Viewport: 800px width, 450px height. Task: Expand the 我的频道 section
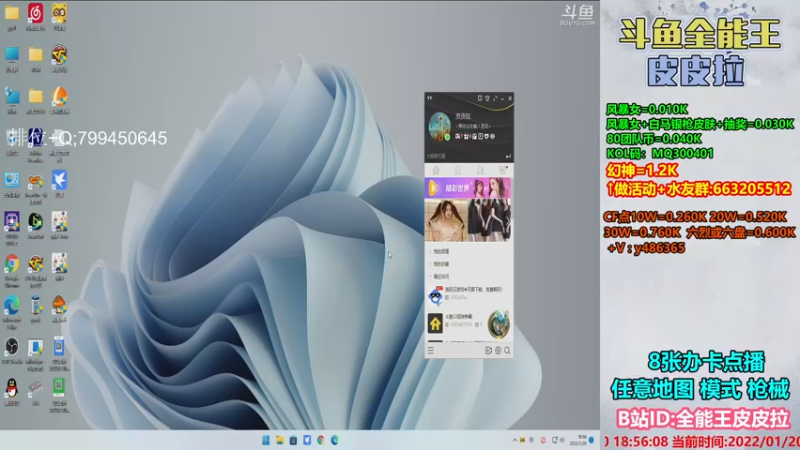[439, 252]
